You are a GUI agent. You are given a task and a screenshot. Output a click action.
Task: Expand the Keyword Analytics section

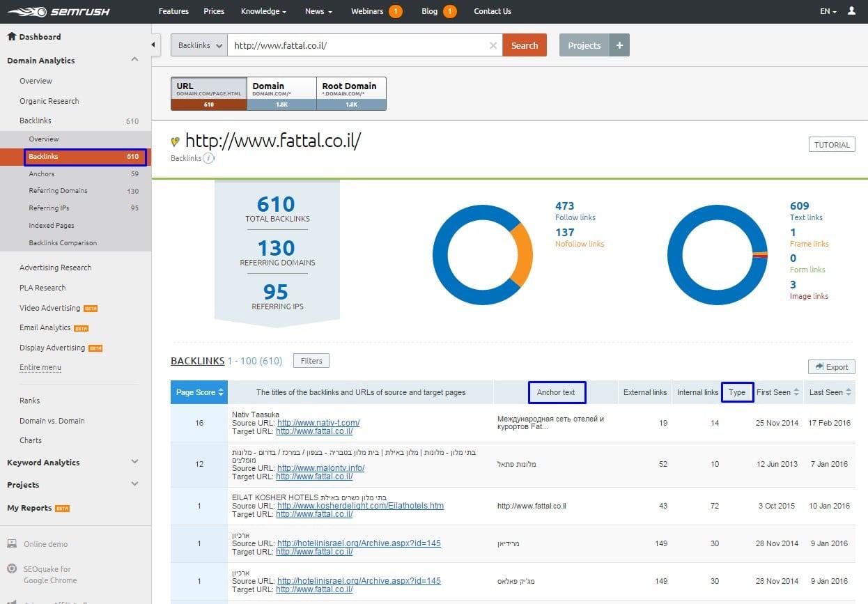pos(134,462)
